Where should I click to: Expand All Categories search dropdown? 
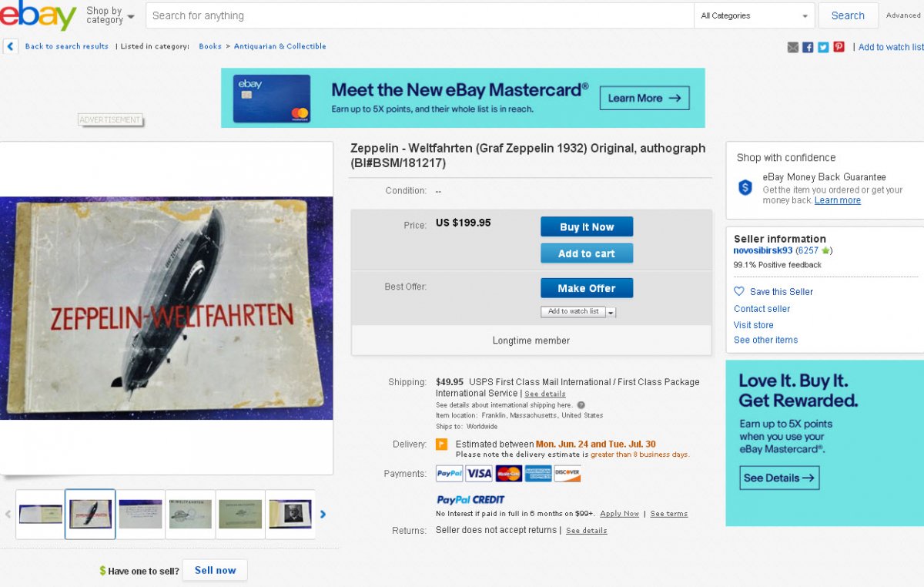point(755,15)
